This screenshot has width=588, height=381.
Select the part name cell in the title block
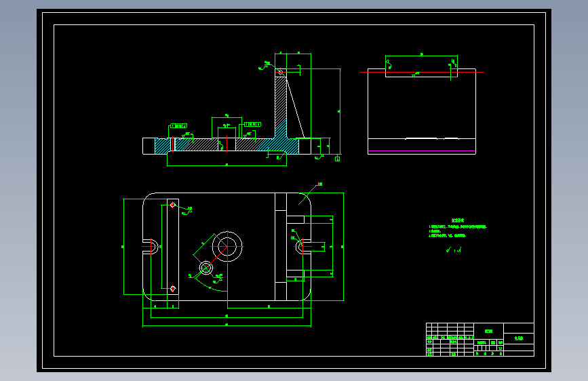click(519, 338)
